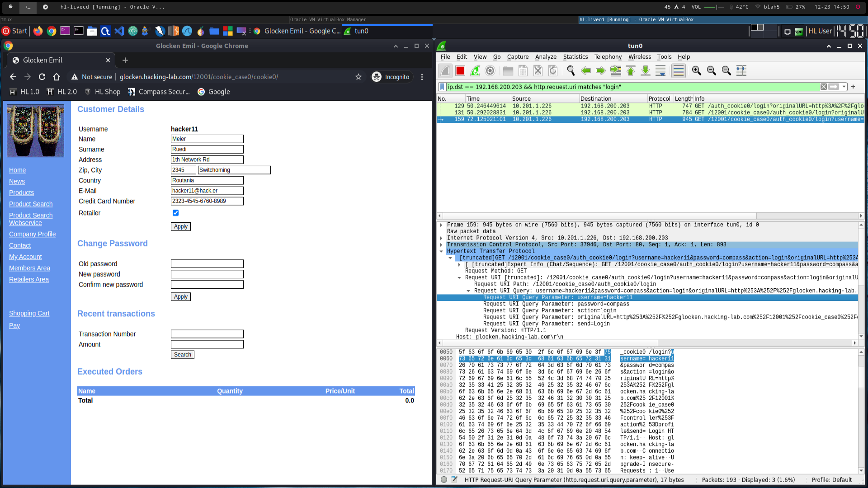The width and height of the screenshot is (868, 488).
Task: Clear the display filter with X
Action: [x=824, y=87]
